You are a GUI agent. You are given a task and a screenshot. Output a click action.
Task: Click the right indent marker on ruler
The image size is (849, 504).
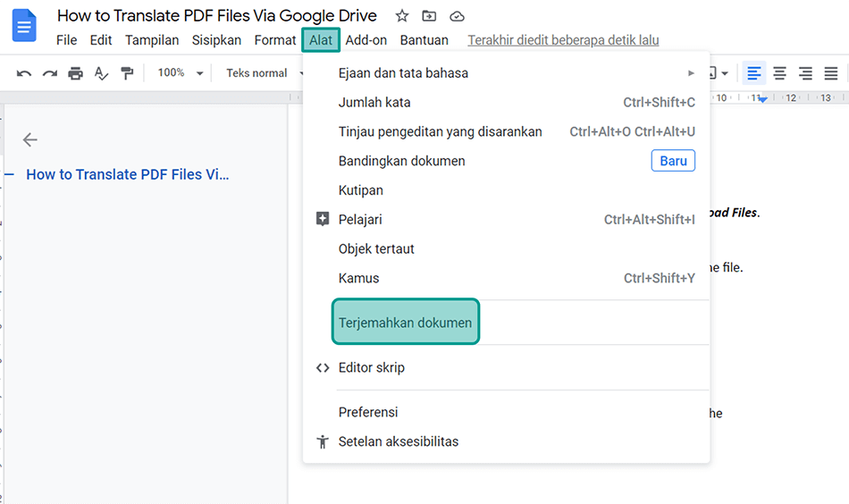(x=762, y=99)
